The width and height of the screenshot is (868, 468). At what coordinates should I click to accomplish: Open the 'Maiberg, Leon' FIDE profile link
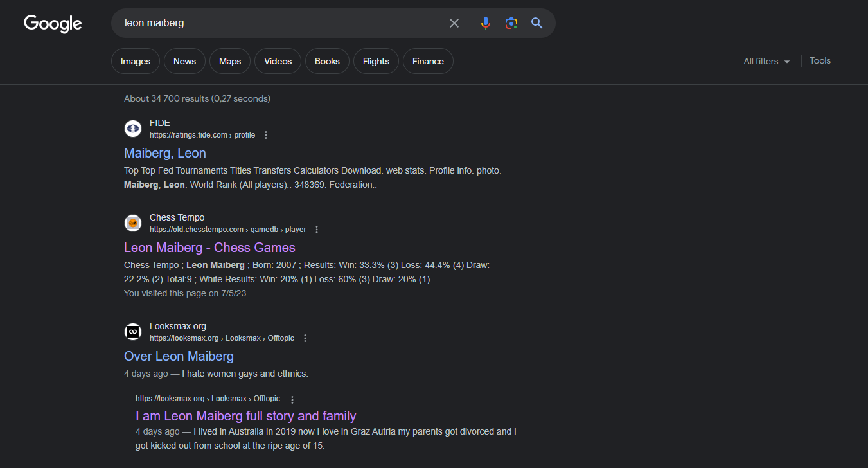165,153
